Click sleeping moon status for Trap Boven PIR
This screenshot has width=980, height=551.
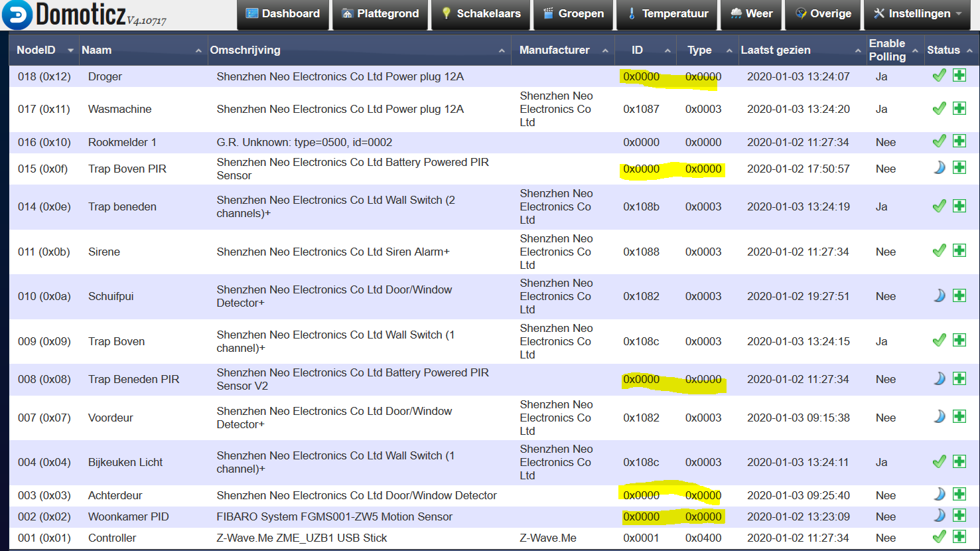(939, 167)
